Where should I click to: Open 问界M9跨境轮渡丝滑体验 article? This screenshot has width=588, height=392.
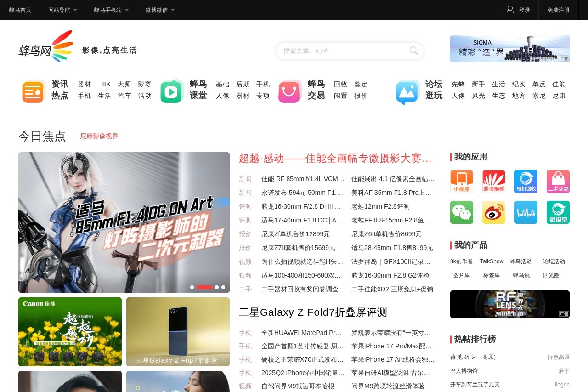(x=388, y=386)
